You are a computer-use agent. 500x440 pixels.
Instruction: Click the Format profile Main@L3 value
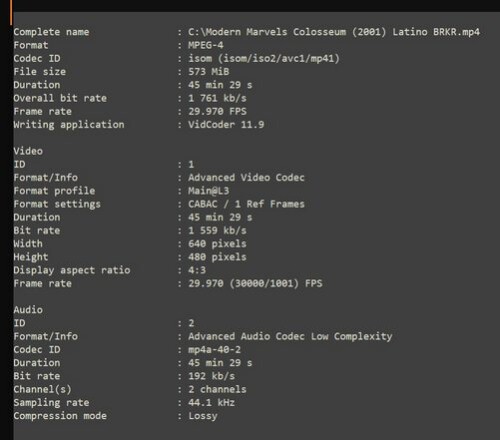pyautogui.click(x=209, y=191)
